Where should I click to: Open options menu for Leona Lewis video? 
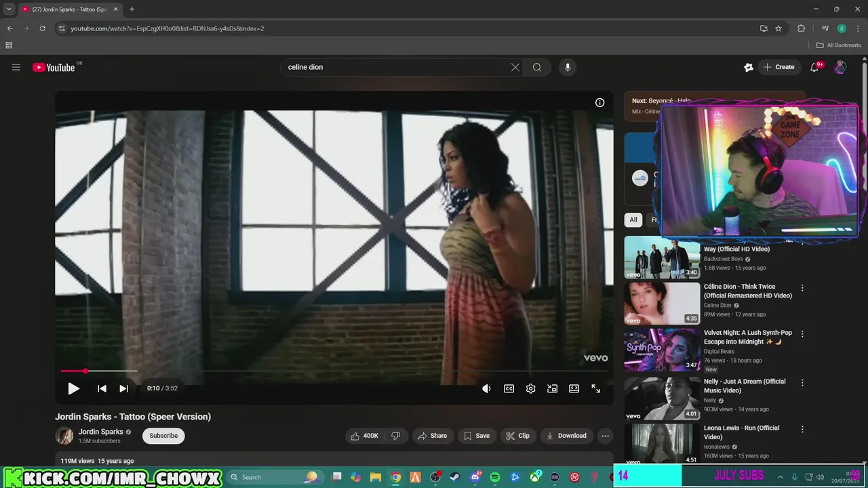[802, 429]
